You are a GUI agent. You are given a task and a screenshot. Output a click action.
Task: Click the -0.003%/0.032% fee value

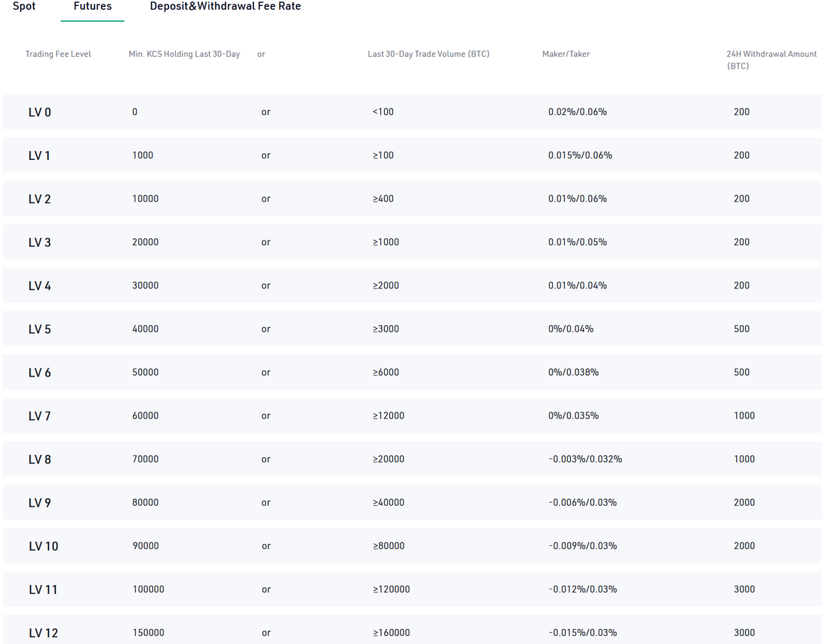tap(586, 459)
